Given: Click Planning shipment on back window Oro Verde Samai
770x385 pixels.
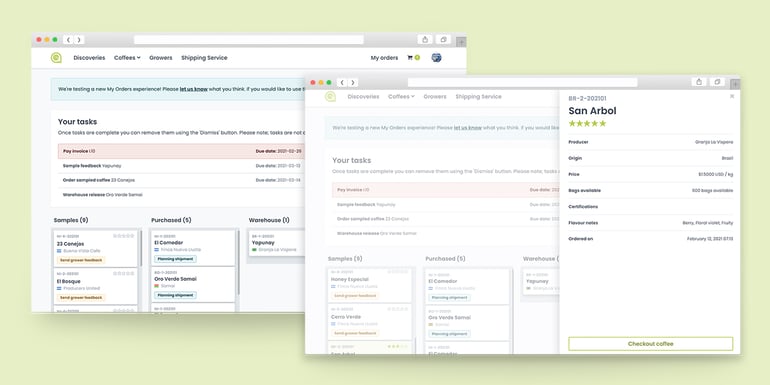Looking at the screenshot, I should (175, 295).
